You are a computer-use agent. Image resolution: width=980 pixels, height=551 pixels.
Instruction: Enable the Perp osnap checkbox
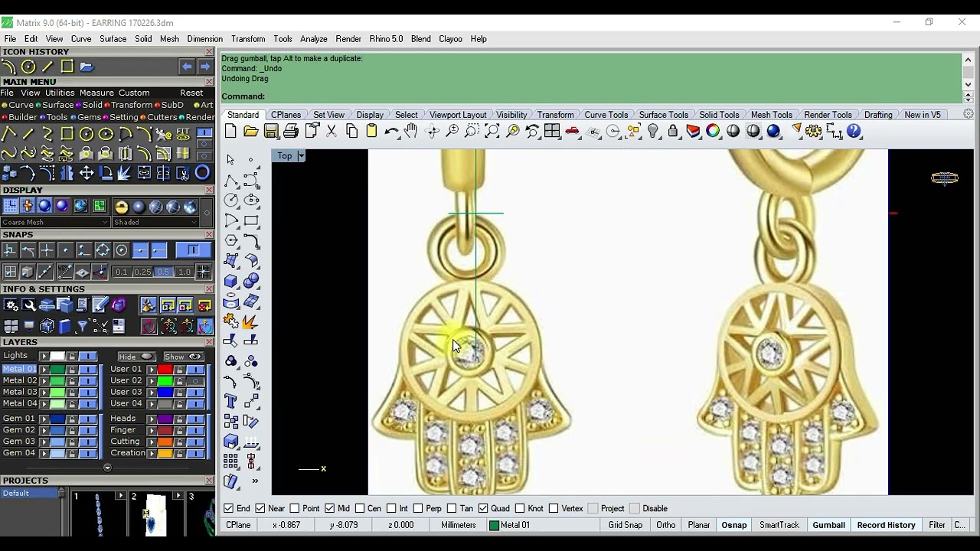pyautogui.click(x=418, y=508)
